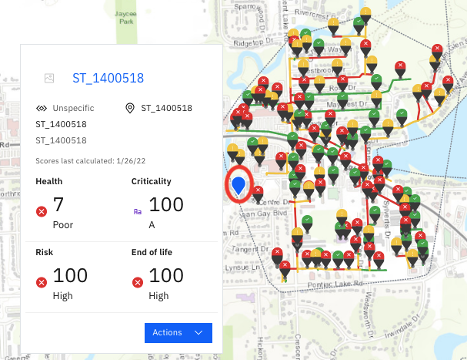
Task: Click the Risk section heading
Action: pos(44,252)
